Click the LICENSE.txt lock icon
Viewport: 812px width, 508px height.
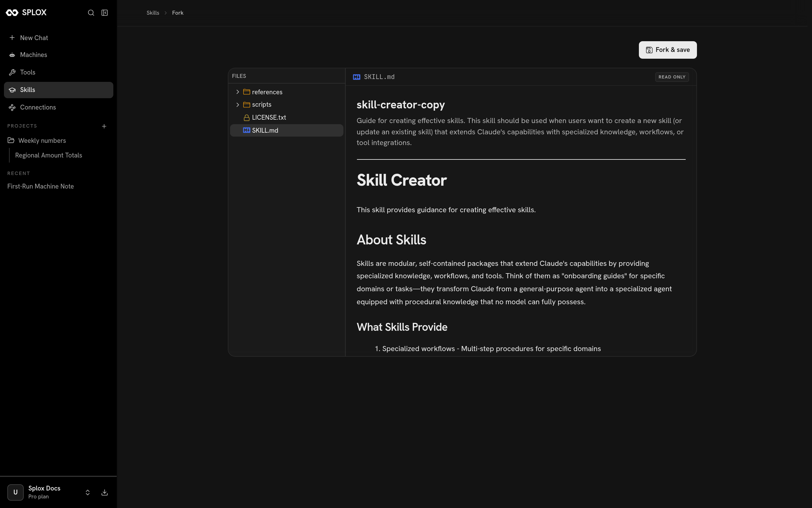247,118
